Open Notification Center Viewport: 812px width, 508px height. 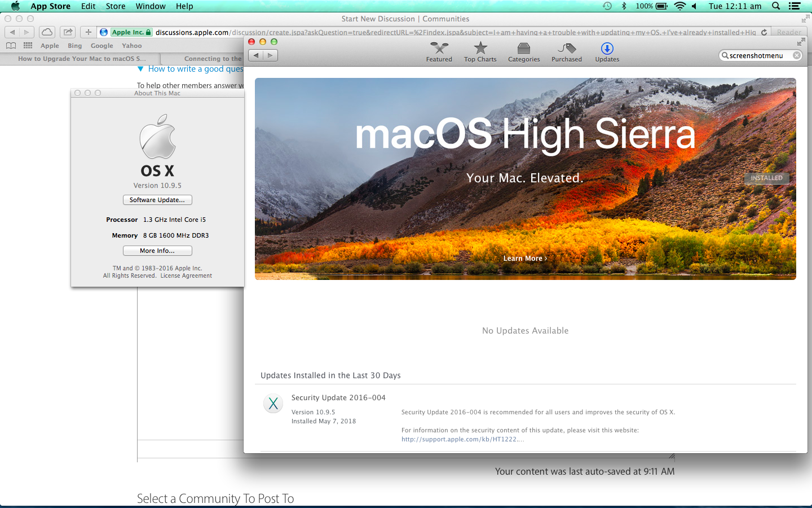click(x=795, y=6)
